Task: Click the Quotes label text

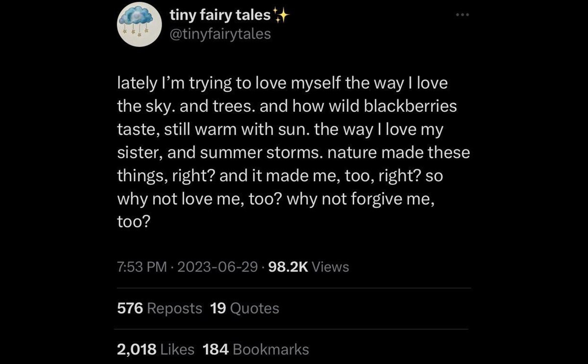Action: coord(254,308)
